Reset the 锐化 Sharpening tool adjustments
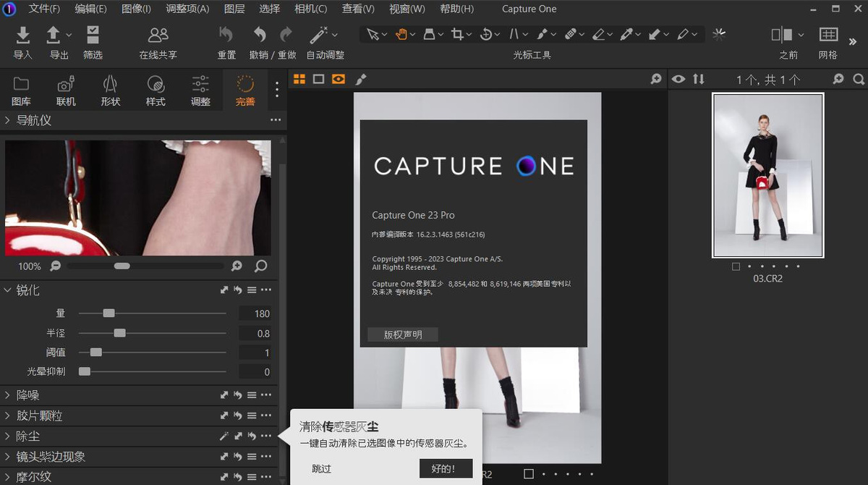This screenshot has width=868, height=485. pyautogui.click(x=237, y=290)
